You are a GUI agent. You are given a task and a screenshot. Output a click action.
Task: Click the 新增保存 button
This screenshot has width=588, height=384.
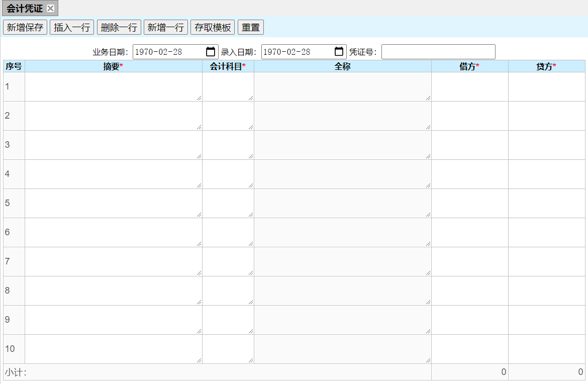click(25, 28)
